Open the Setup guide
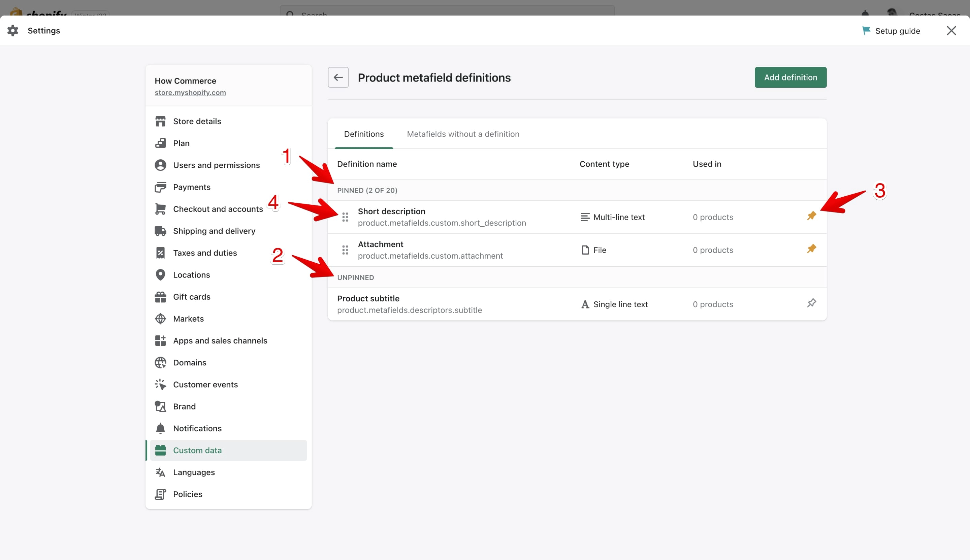 [x=891, y=31]
